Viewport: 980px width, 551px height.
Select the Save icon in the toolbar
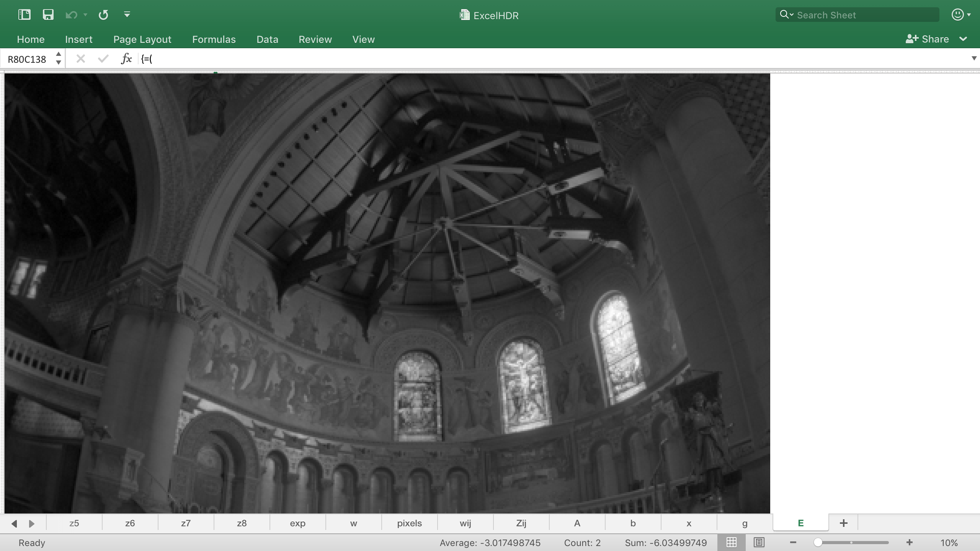coord(47,15)
